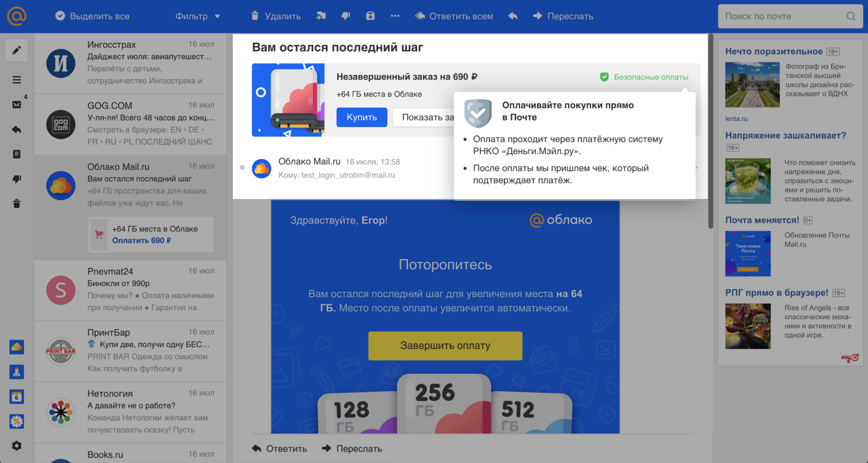Screen dimensions: 868x463
Task: Click the ПринтБар sender avatar
Action: click(x=61, y=352)
